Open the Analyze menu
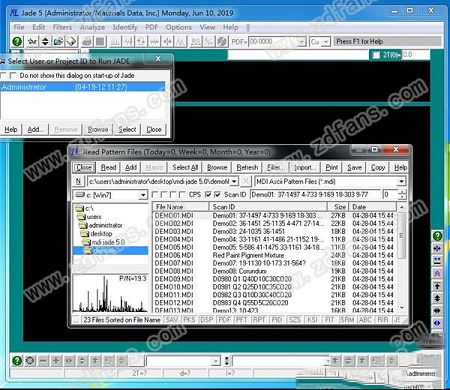This screenshot has height=390, width=450. (92, 27)
